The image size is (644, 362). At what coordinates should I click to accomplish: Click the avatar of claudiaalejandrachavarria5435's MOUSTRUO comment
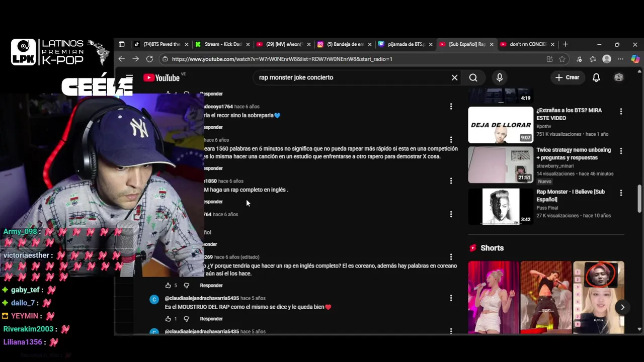(x=154, y=300)
